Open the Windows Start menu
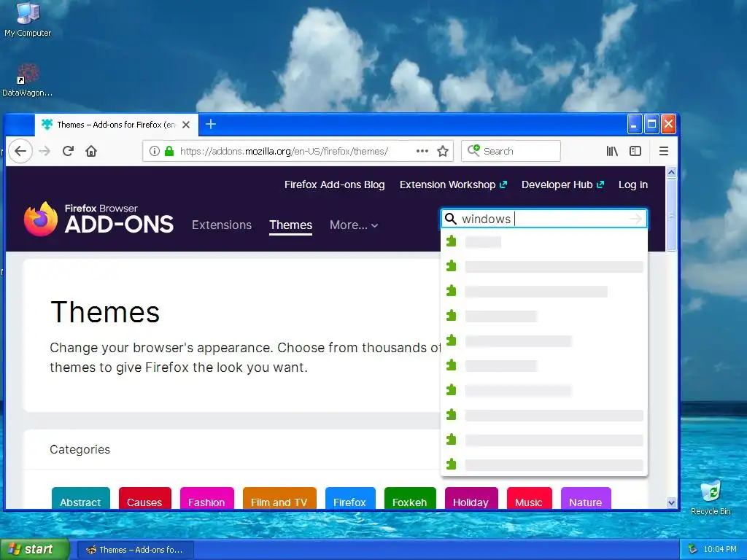Viewport: 747px width, 560px height. 34,549
